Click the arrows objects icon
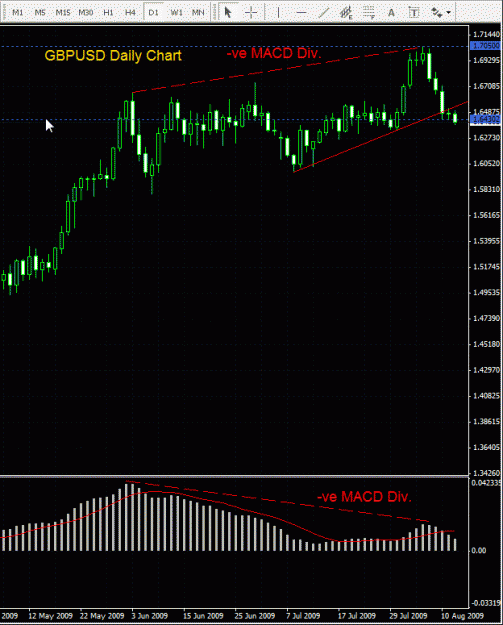 pos(437,13)
